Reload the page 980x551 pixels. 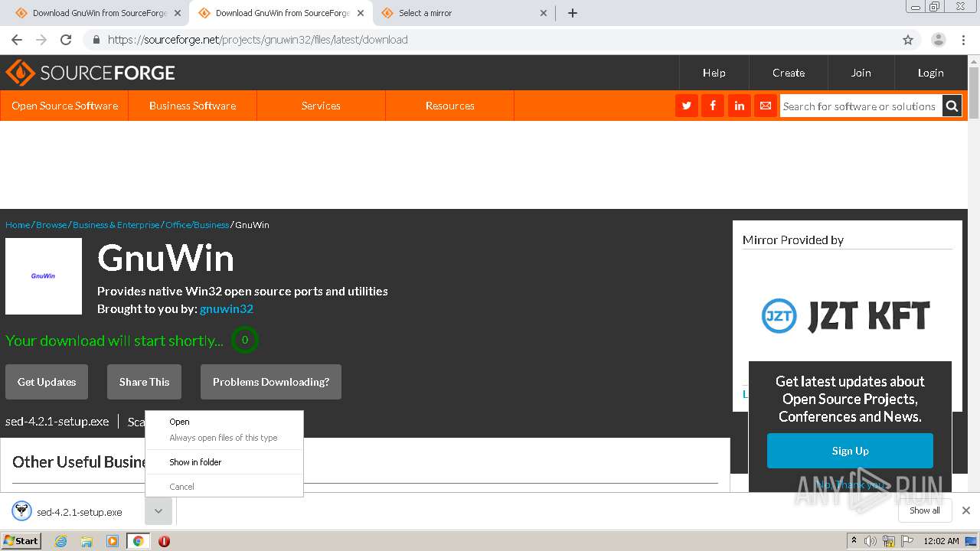(x=66, y=40)
